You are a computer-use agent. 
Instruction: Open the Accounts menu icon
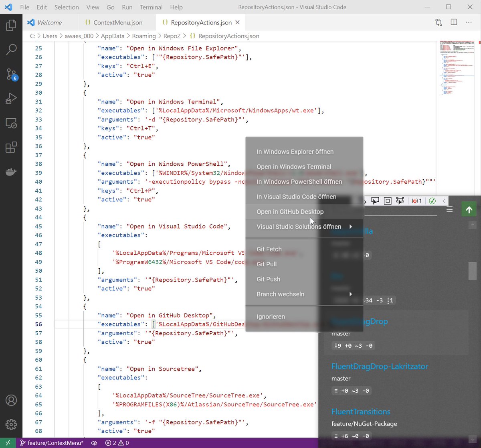11,400
